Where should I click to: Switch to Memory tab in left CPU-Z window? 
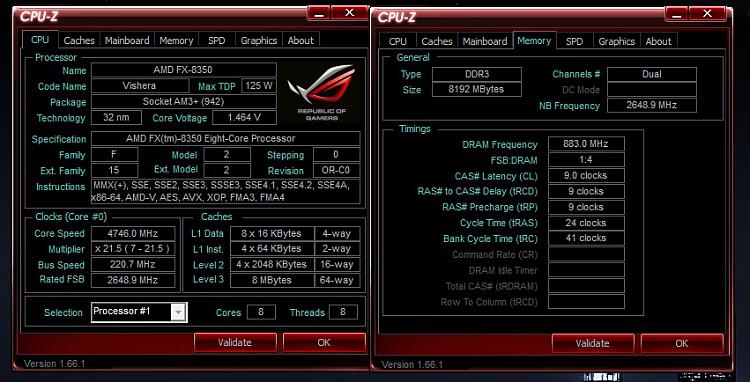pos(176,41)
